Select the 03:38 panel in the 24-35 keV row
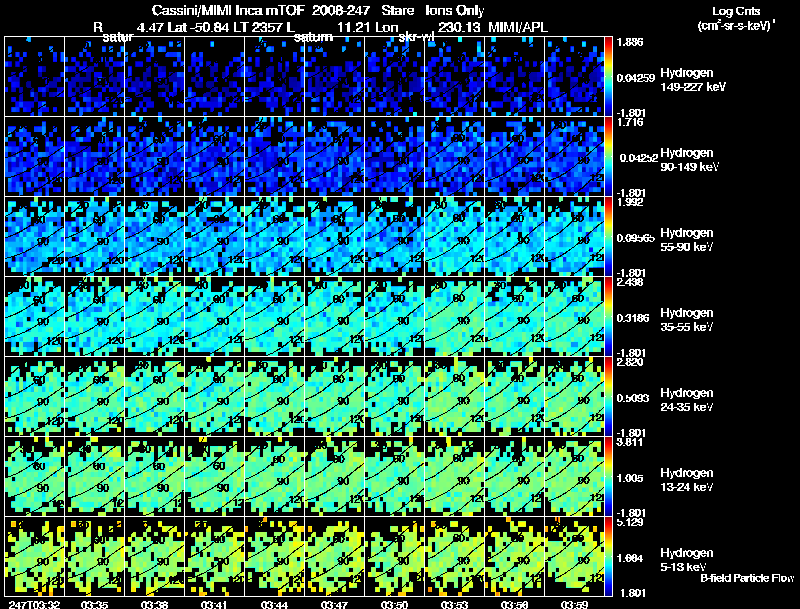 point(155,396)
